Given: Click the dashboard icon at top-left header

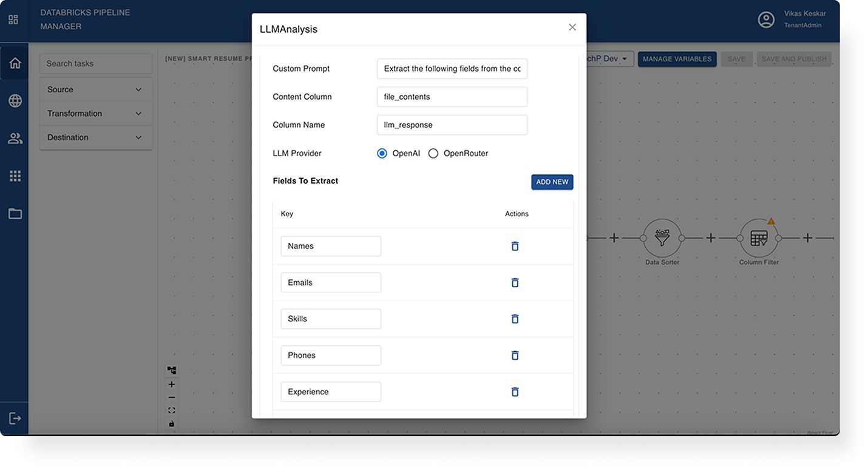Looking at the screenshot, I should pos(13,19).
